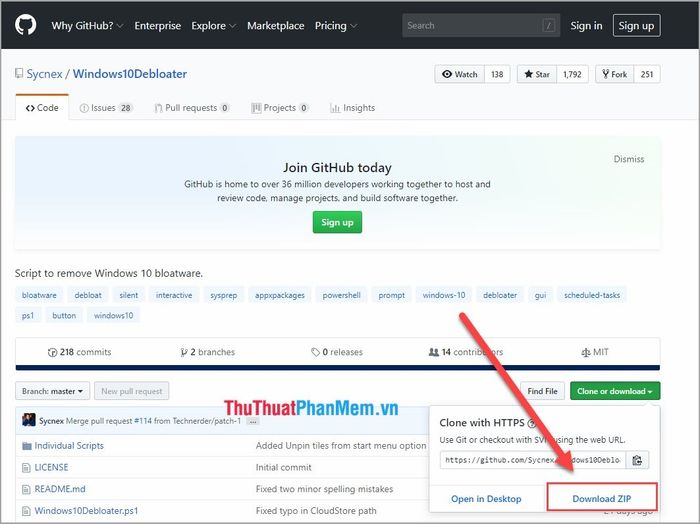Select the ps1 topic tag
This screenshot has height=524, width=700.
coord(28,316)
